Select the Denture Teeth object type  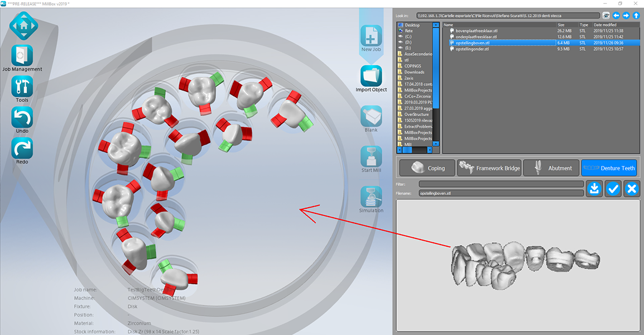pyautogui.click(x=609, y=167)
